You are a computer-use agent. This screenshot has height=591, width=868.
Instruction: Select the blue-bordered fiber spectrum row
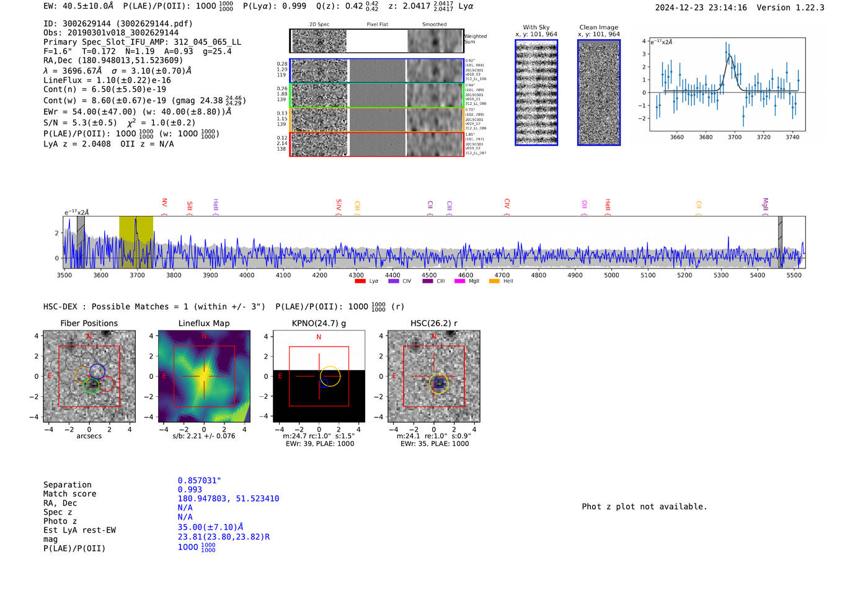(x=377, y=71)
